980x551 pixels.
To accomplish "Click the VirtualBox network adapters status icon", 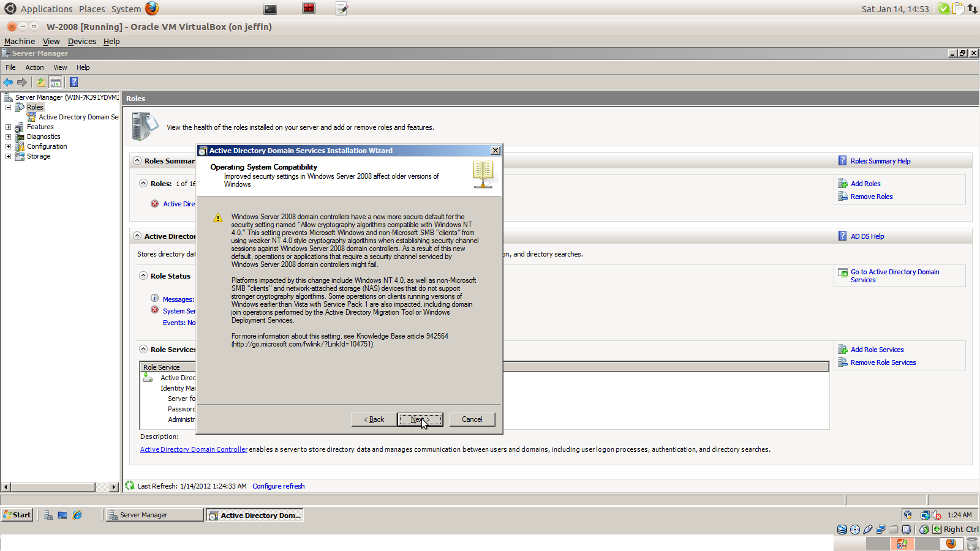I will [881, 530].
